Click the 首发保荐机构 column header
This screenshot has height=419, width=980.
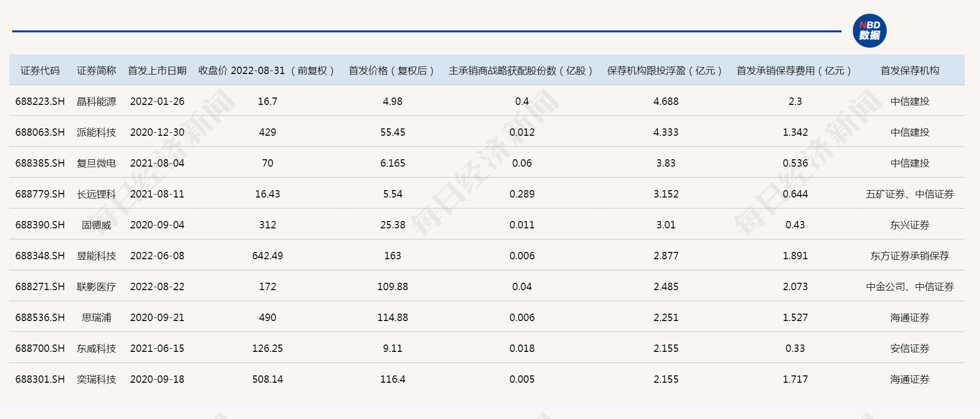(x=910, y=71)
